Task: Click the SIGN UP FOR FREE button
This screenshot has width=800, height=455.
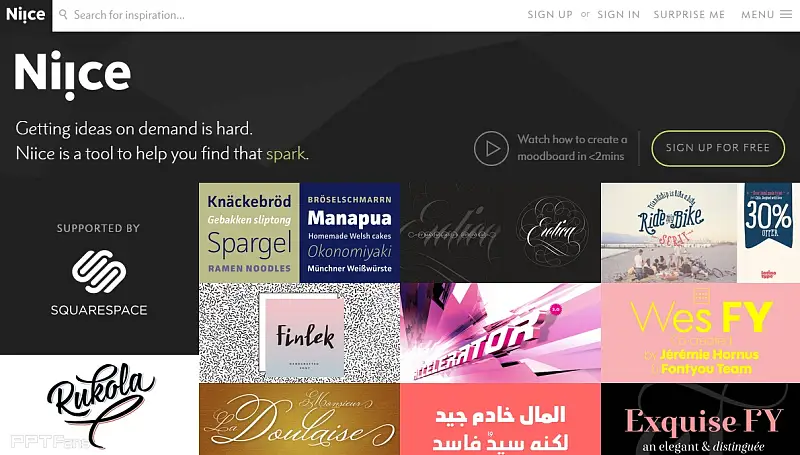Action: pos(718,148)
